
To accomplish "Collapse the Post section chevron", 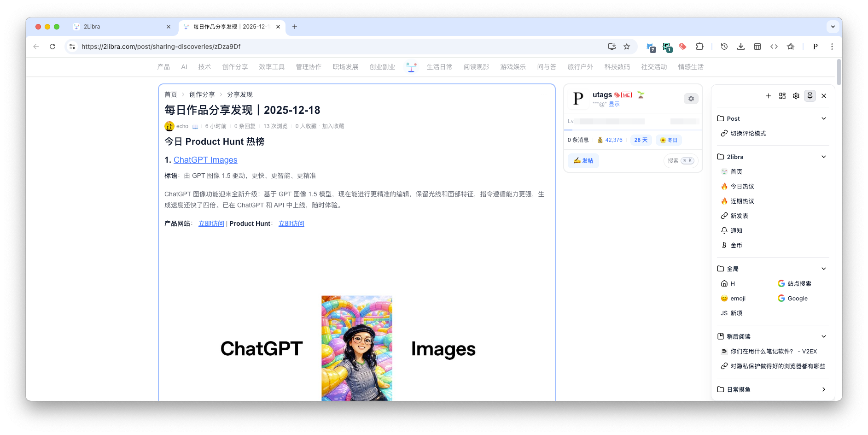I will tap(824, 118).
